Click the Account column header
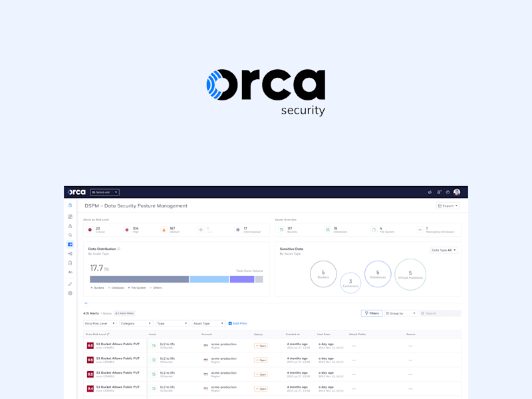Screen dimensions: 532x399 [x=207, y=334]
